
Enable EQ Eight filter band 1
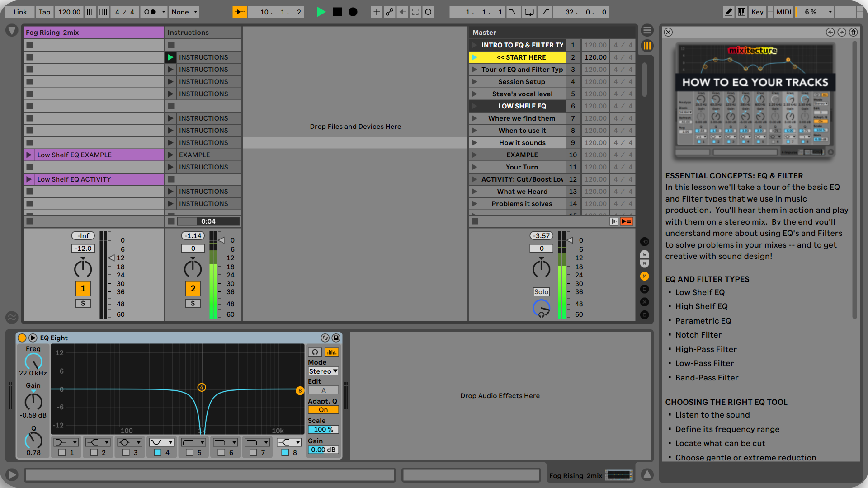click(62, 452)
